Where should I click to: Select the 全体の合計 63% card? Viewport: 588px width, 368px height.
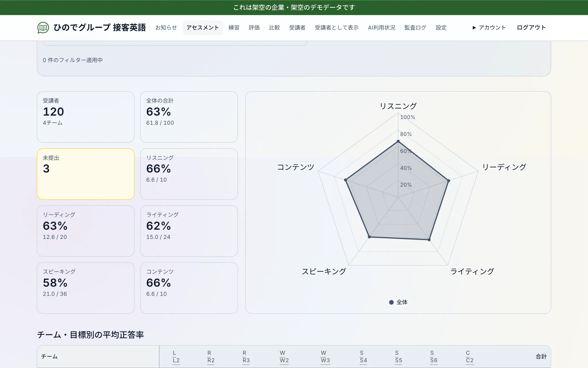pos(189,117)
